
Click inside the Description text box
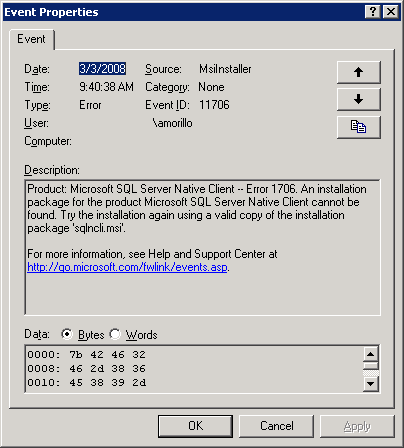202,247
